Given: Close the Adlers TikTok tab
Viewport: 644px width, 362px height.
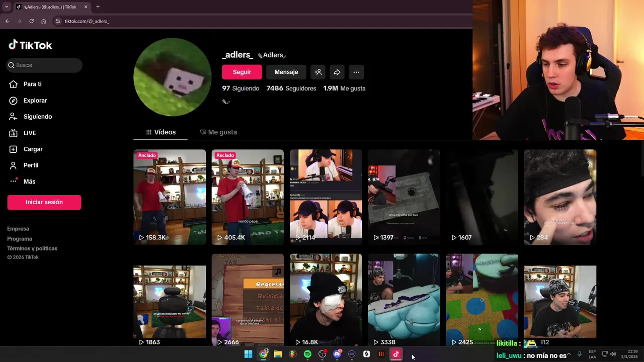Looking at the screenshot, I should click(86, 7).
